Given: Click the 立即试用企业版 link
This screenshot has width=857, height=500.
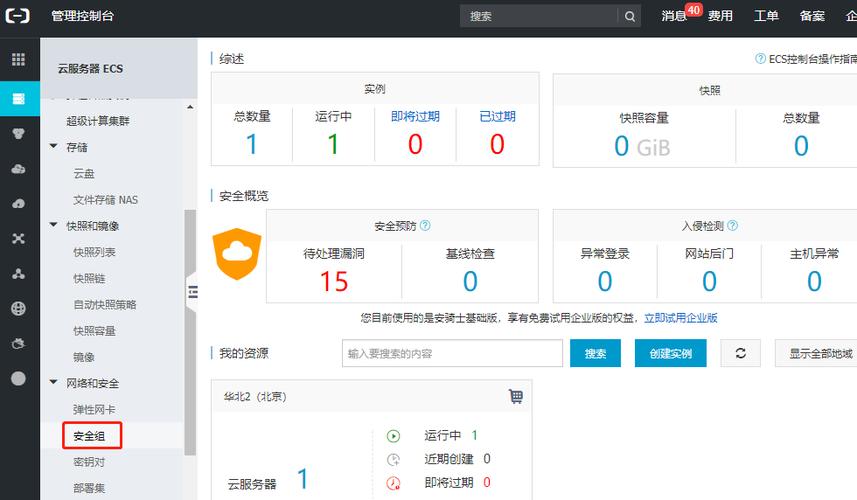Looking at the screenshot, I should (x=681, y=318).
